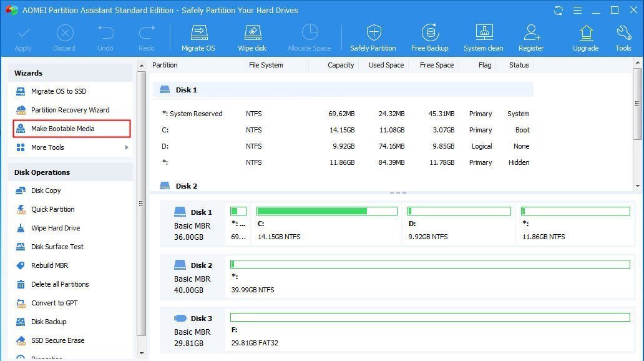Launch the Safely Partition tool
Screen dimensions: 644x361
tap(373, 38)
